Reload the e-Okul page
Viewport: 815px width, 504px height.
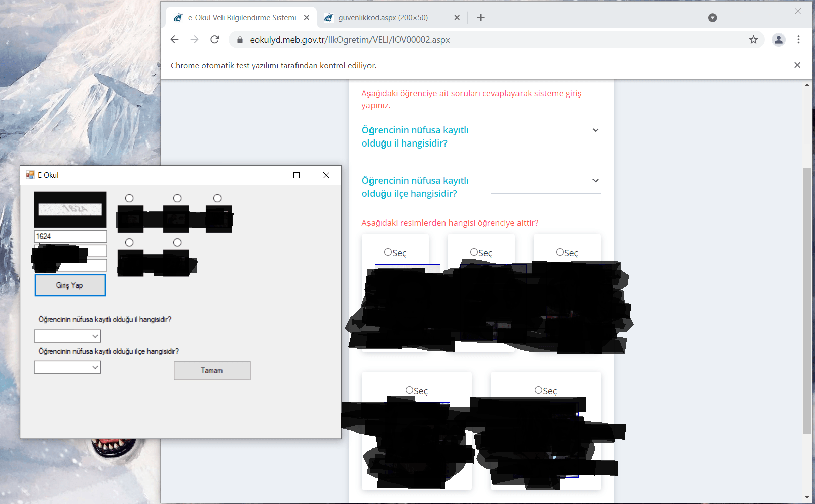click(x=215, y=39)
